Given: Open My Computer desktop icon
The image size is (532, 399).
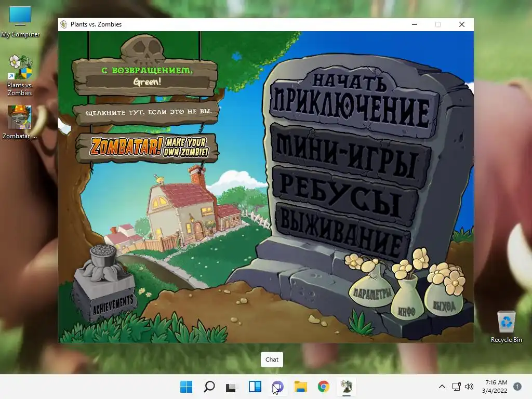Looking at the screenshot, I should (x=20, y=22).
